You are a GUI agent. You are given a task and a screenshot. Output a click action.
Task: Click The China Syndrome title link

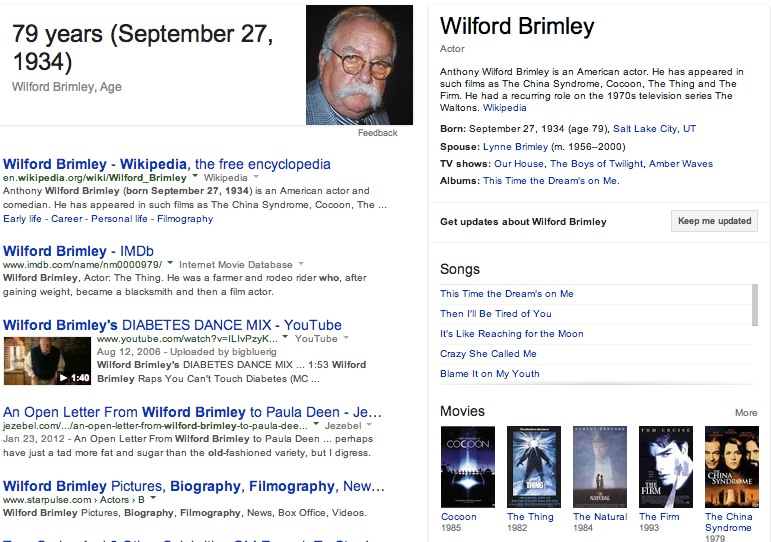pyautogui.click(x=729, y=522)
